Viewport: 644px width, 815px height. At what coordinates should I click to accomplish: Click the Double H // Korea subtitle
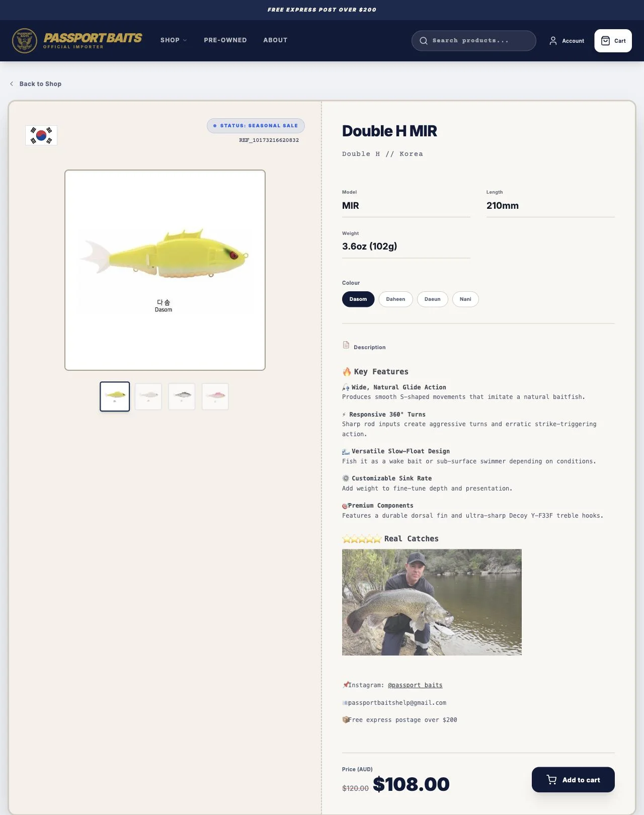click(x=382, y=154)
